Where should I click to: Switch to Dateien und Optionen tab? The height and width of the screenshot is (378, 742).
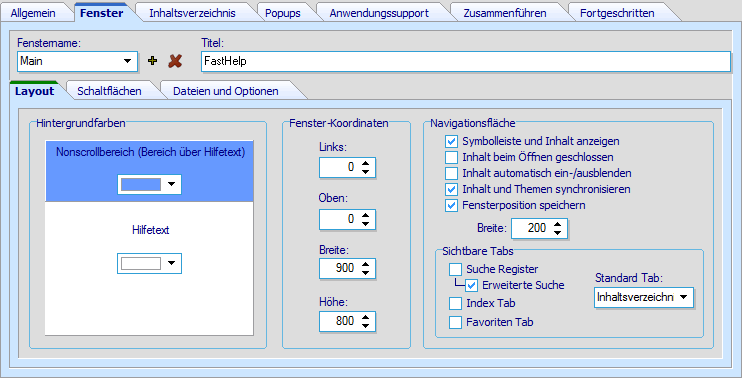(x=226, y=91)
